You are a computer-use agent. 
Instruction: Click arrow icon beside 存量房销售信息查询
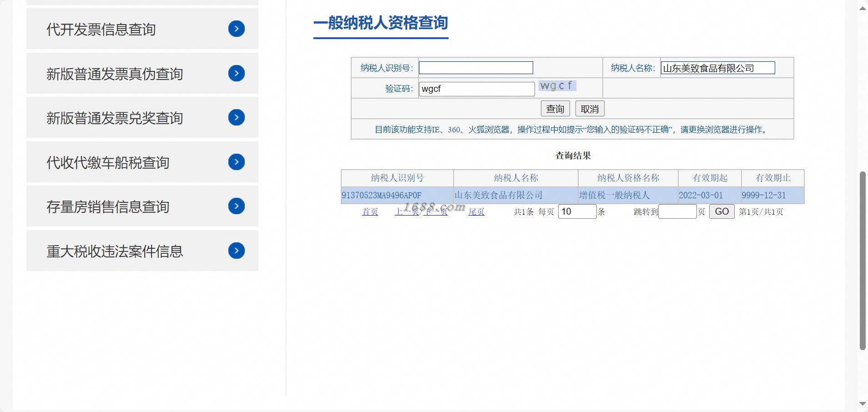click(237, 206)
